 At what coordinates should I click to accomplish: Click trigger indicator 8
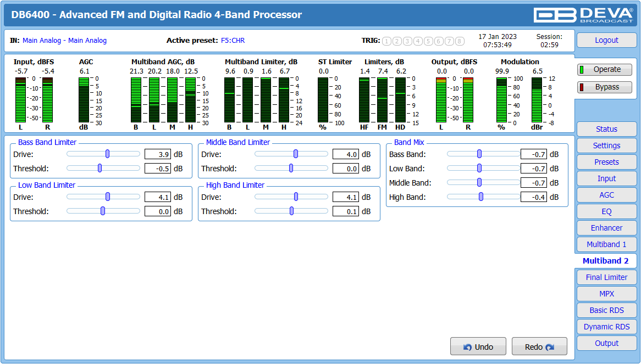click(460, 41)
